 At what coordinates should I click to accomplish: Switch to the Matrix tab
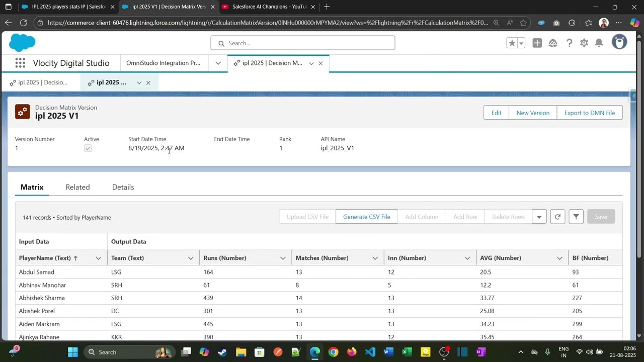32,187
